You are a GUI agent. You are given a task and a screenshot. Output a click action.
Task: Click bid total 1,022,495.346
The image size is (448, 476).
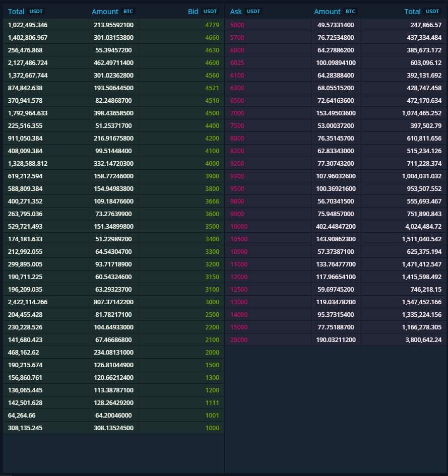click(x=28, y=25)
